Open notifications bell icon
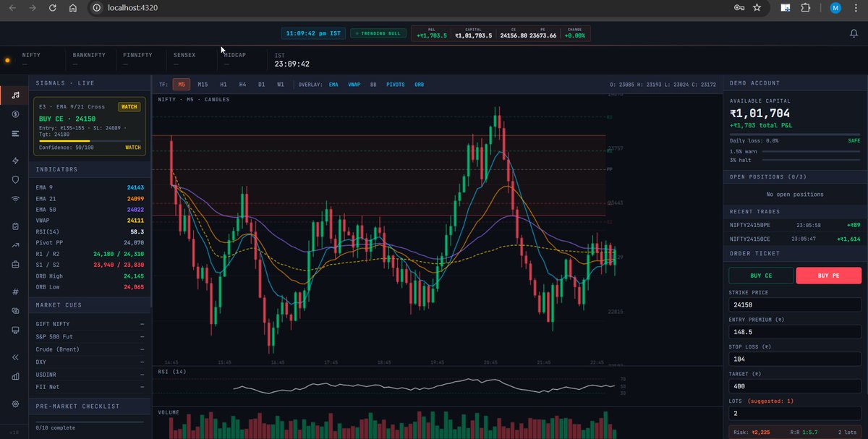This screenshot has width=868, height=439. point(854,33)
